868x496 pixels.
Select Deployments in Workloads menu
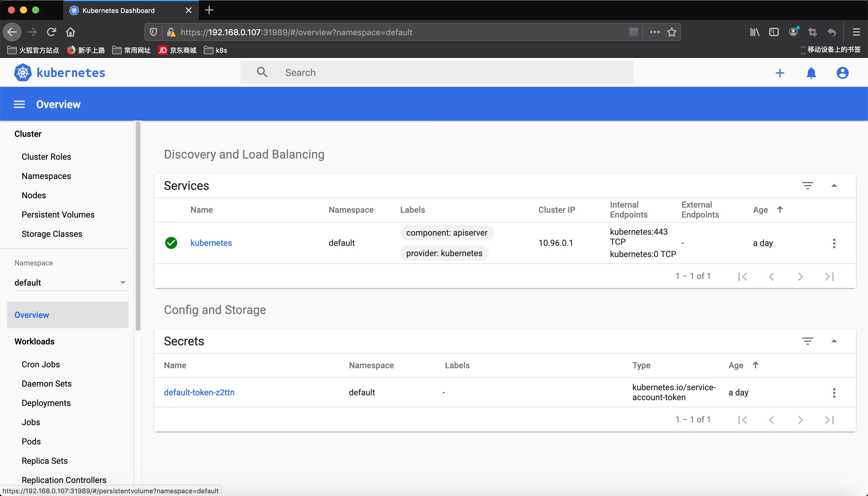[46, 403]
